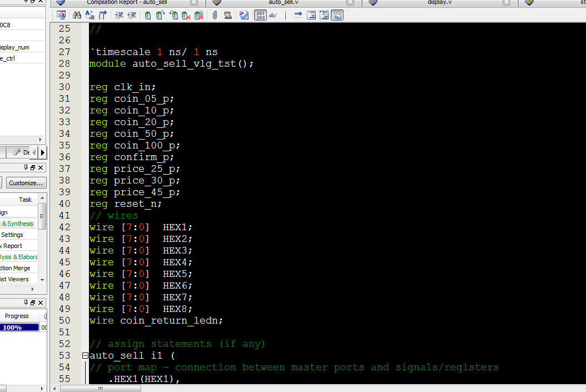Jump to the next bookmark
The image size is (586, 392).
(x=161, y=16)
